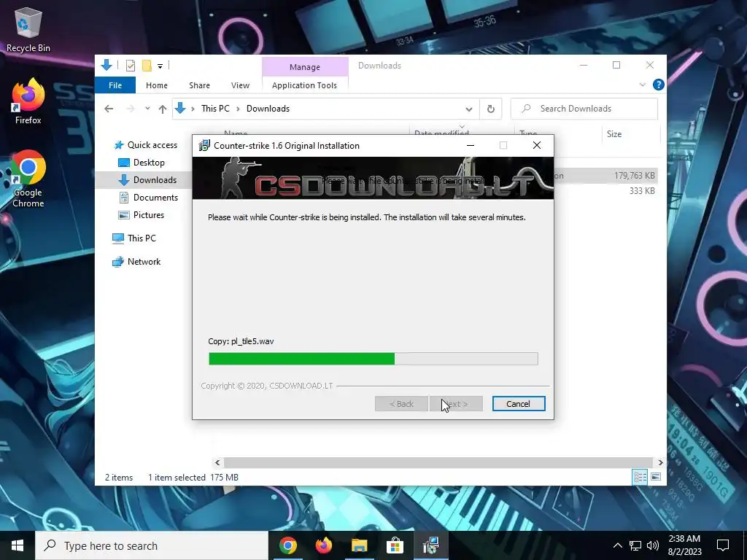Minimize the Counter-strike installer window

(471, 145)
